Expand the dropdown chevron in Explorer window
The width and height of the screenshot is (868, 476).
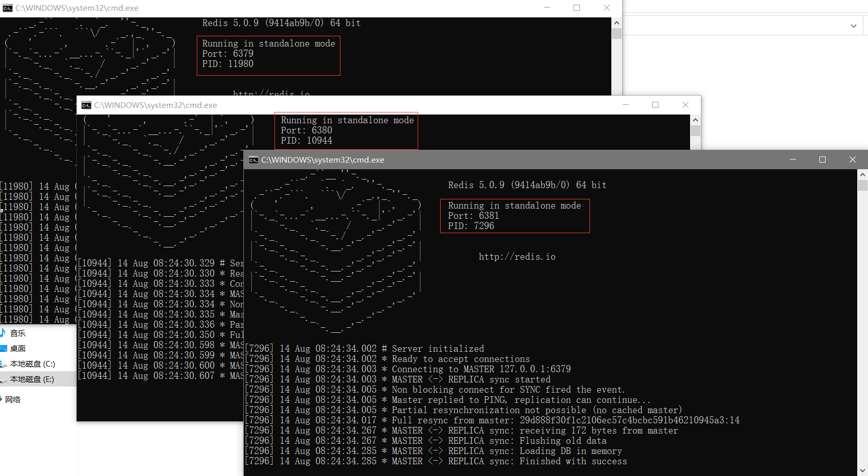854,26
